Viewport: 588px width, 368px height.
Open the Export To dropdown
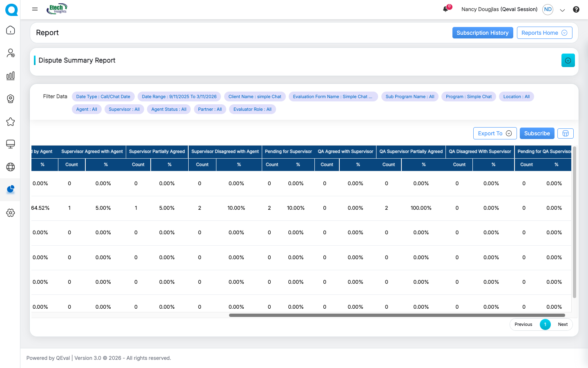(x=494, y=133)
